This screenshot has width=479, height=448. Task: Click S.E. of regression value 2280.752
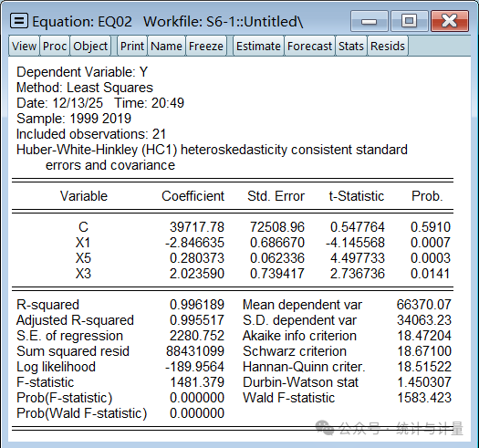click(x=197, y=336)
